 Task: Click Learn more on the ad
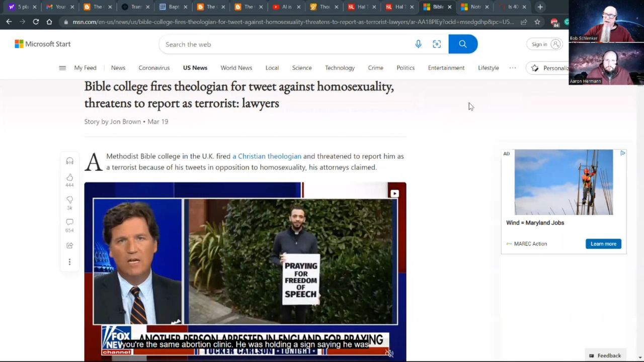click(x=603, y=244)
